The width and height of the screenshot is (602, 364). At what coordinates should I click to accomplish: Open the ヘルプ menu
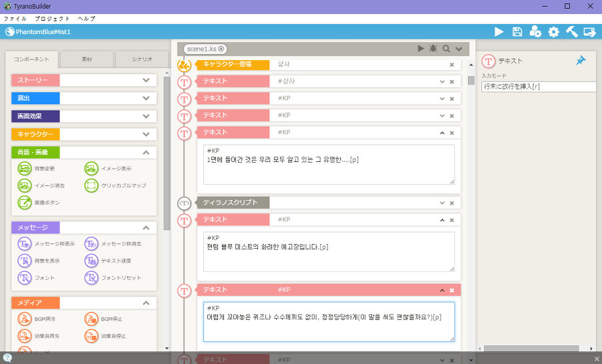tap(87, 19)
